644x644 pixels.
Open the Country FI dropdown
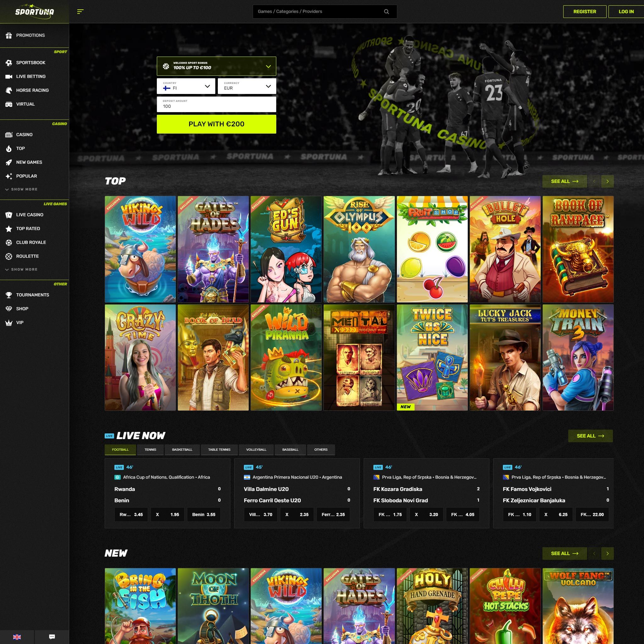(x=186, y=86)
